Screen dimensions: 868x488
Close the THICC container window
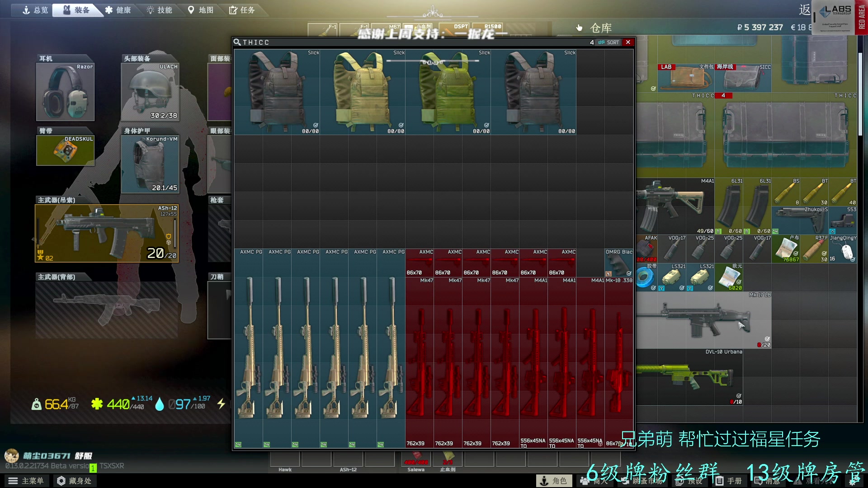click(x=628, y=42)
